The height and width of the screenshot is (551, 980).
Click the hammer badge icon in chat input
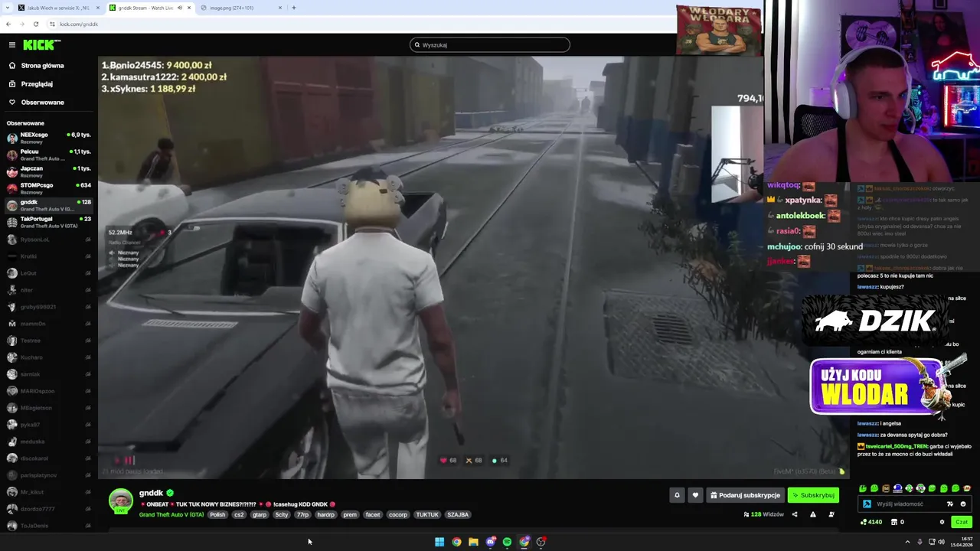point(867,504)
